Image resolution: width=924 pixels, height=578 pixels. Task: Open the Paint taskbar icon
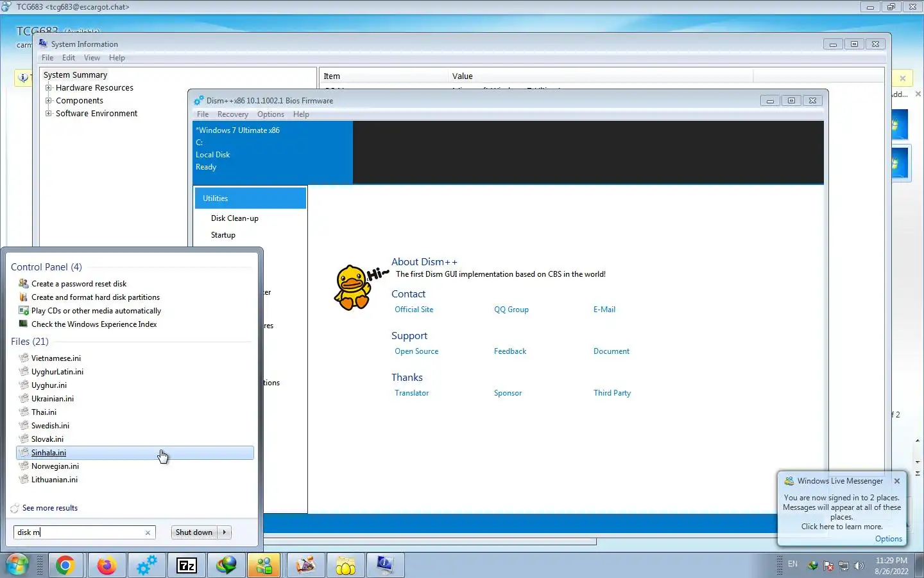coord(305,565)
